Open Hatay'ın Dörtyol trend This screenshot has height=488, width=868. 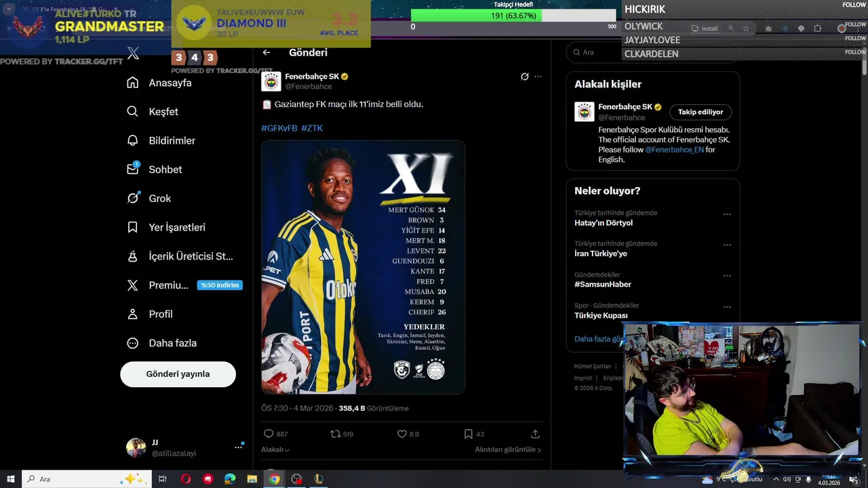tap(604, 223)
